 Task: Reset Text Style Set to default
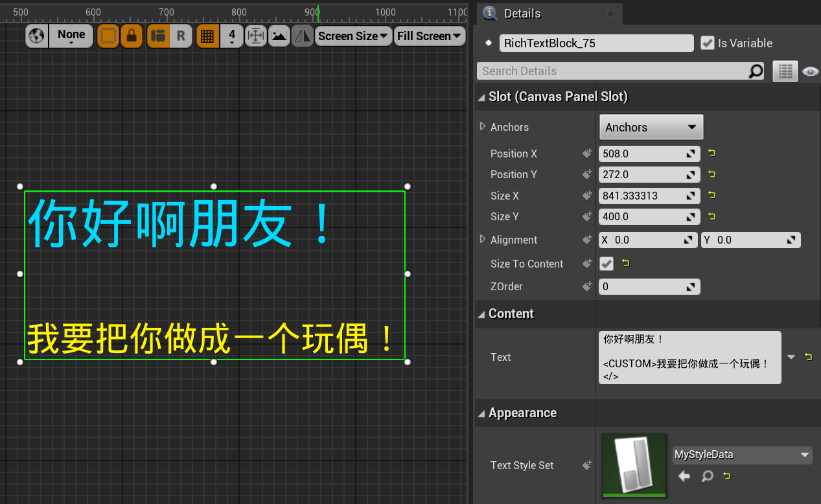point(726,476)
